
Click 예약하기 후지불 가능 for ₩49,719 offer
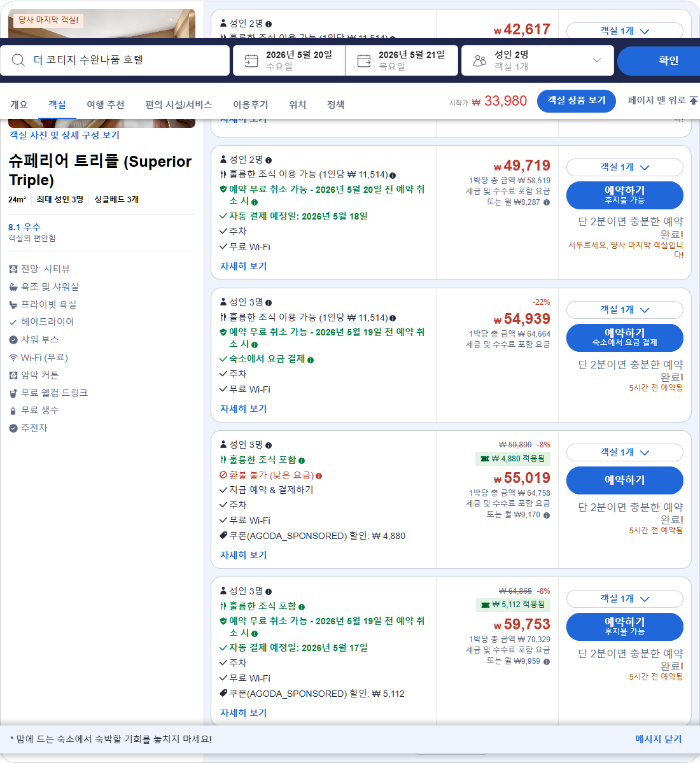click(x=625, y=195)
